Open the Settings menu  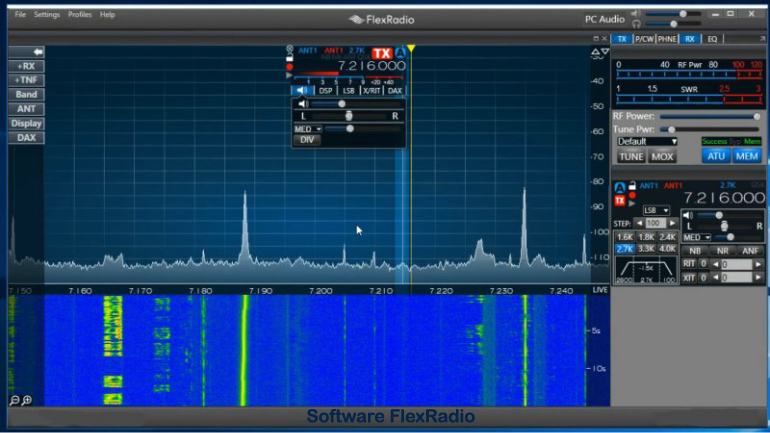pyautogui.click(x=47, y=15)
